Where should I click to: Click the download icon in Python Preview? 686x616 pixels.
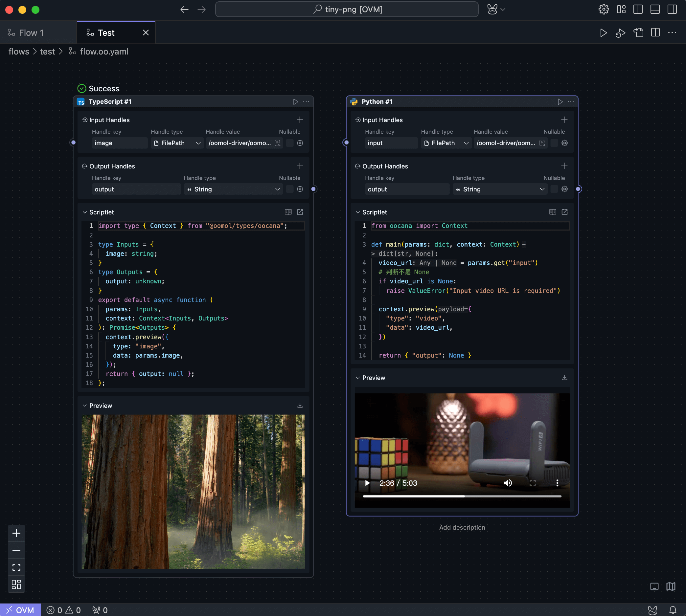(x=564, y=378)
